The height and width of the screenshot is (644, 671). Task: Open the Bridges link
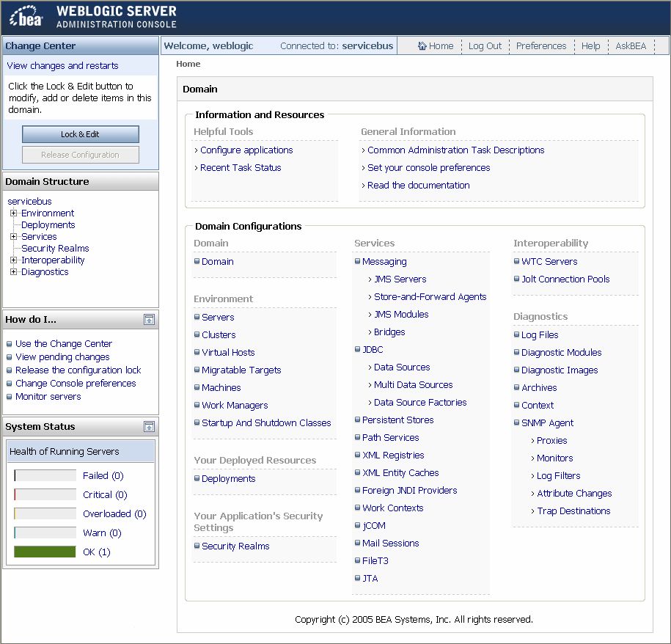click(389, 332)
